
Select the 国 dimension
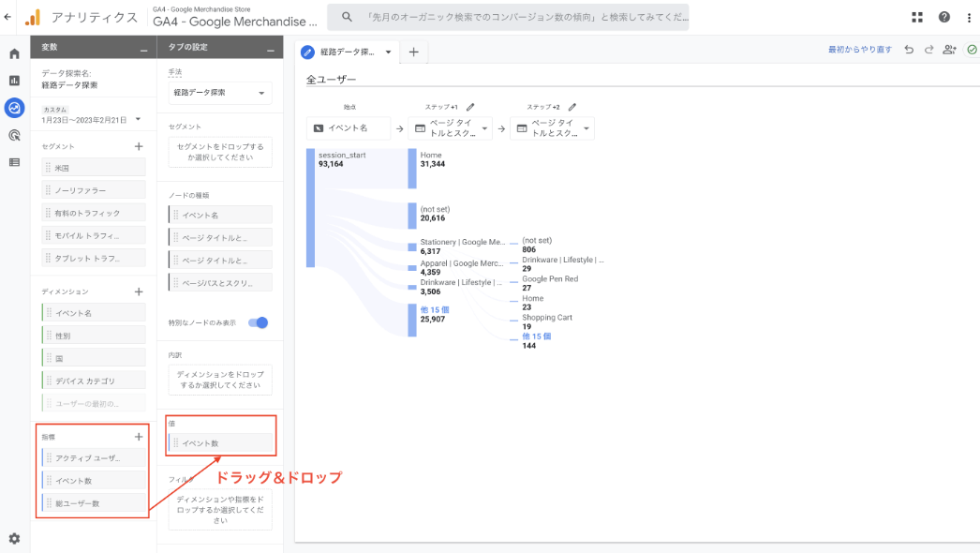(94, 358)
